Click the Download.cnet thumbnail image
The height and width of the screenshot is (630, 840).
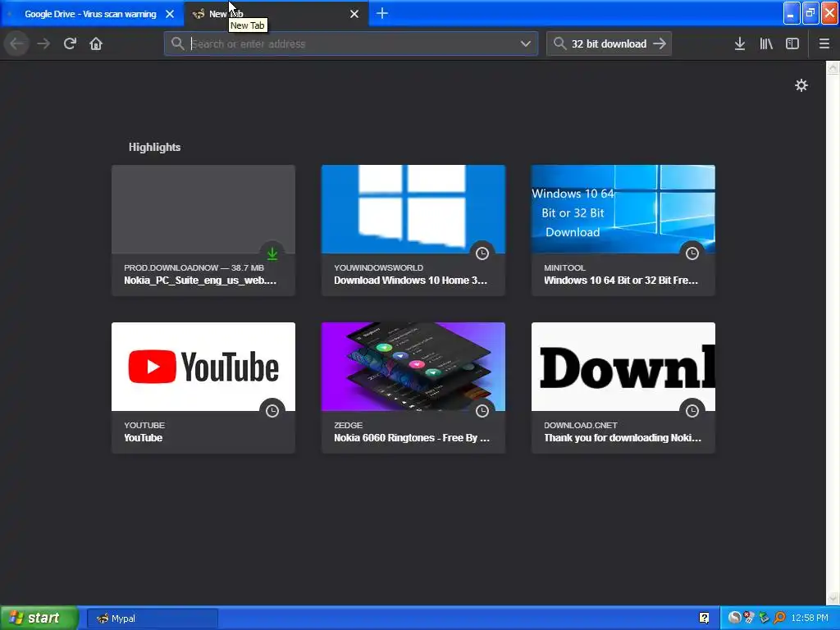click(x=623, y=367)
